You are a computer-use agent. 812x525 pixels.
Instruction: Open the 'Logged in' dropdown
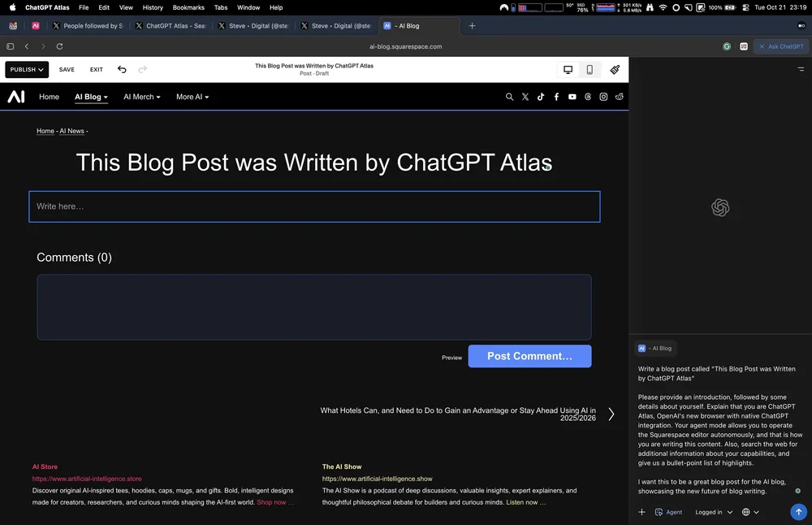714,512
